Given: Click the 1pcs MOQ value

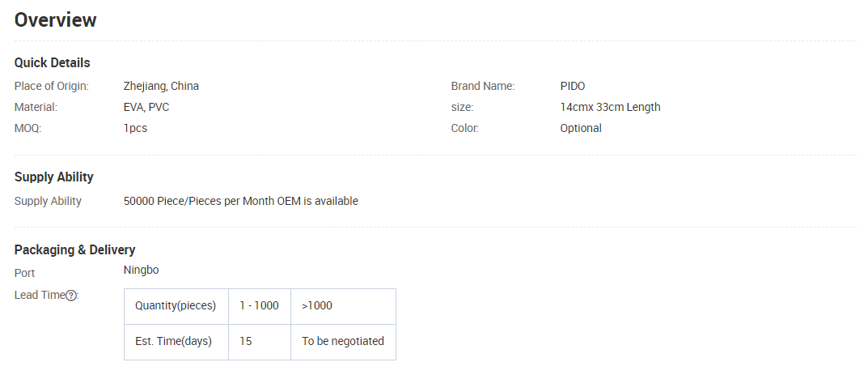Looking at the screenshot, I should (x=135, y=128).
